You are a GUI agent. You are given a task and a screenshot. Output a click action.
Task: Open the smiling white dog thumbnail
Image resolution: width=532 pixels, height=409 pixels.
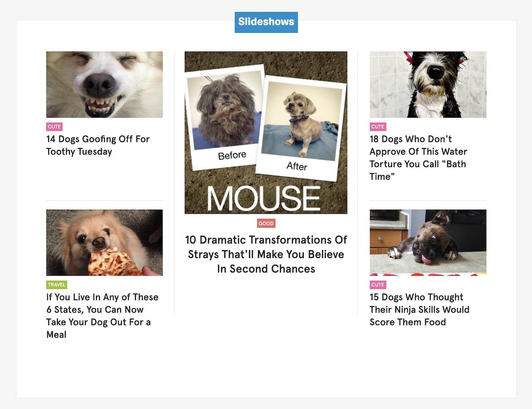click(104, 85)
